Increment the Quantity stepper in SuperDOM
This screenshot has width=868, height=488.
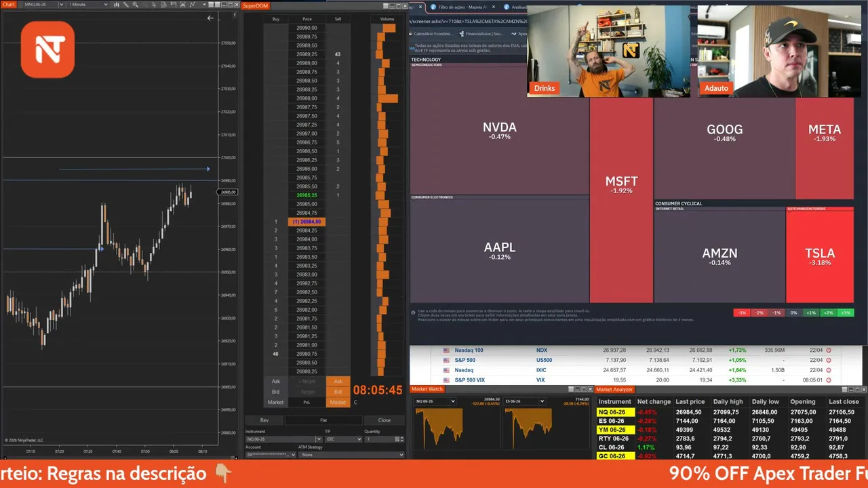point(402,437)
